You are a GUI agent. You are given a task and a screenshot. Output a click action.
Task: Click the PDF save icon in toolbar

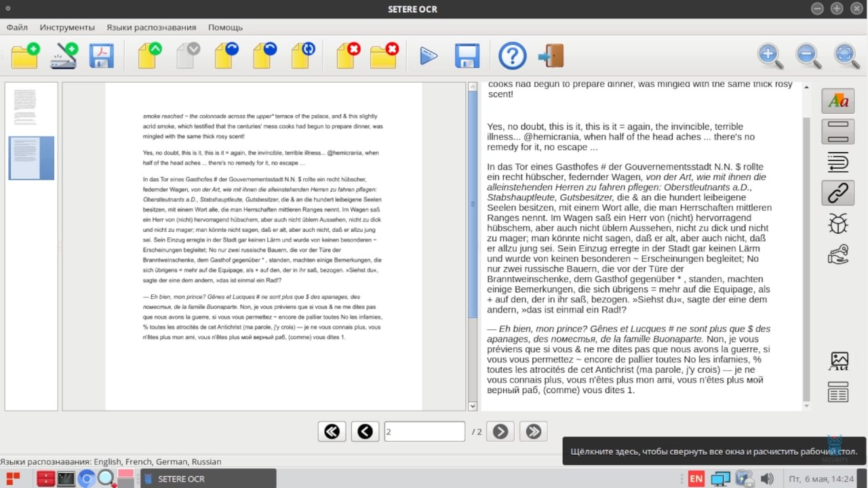[102, 56]
